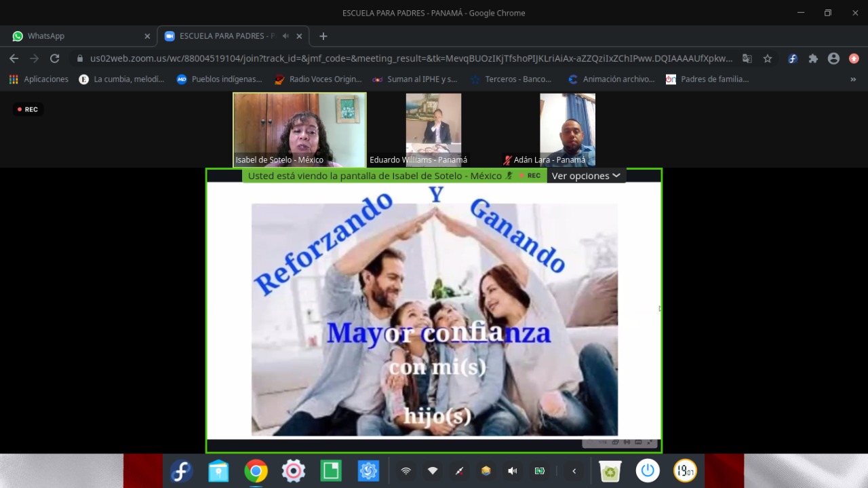Mute the ESCUELA PARA PADRES tab audio
The height and width of the screenshot is (488, 868).
pos(285,36)
